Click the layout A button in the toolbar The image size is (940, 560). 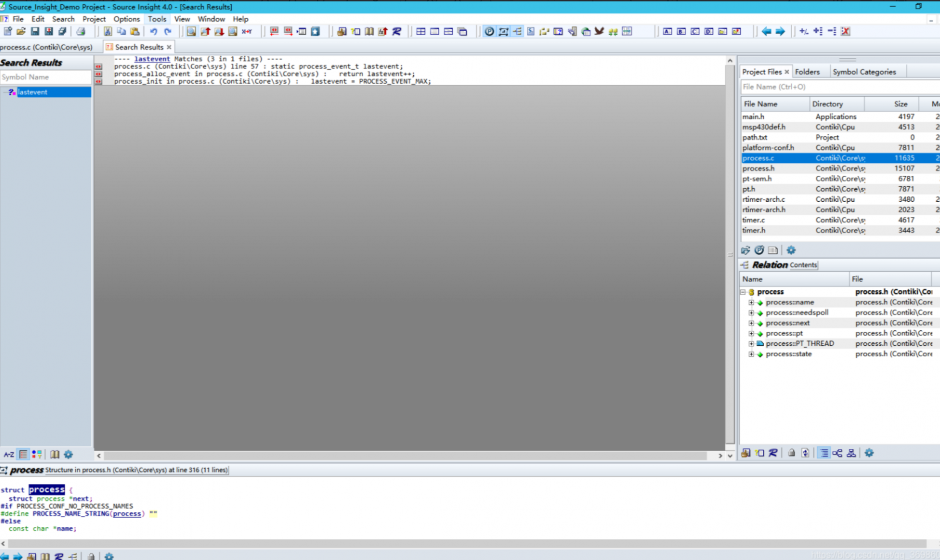click(668, 32)
